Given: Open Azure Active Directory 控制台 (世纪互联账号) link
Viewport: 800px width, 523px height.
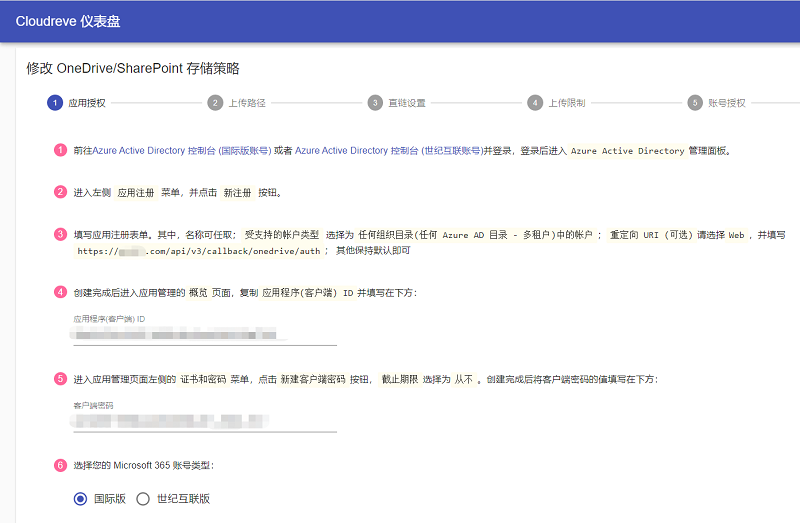Looking at the screenshot, I should pyautogui.click(x=389, y=151).
